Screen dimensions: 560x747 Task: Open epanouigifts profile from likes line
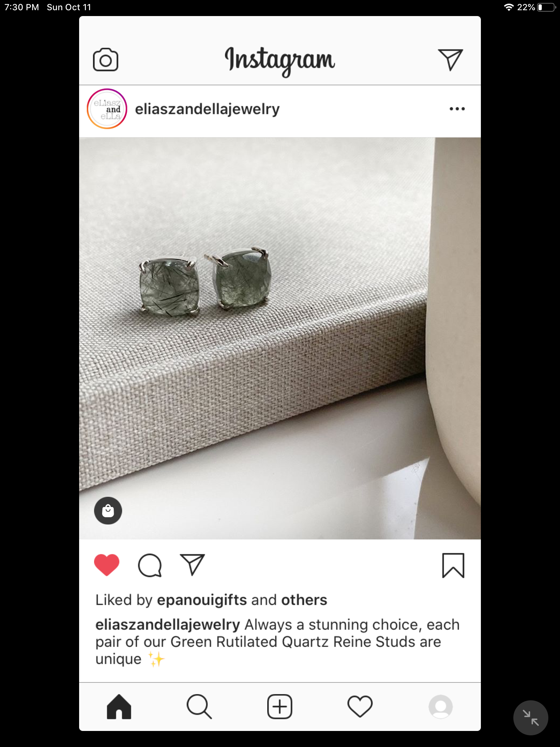(x=202, y=600)
